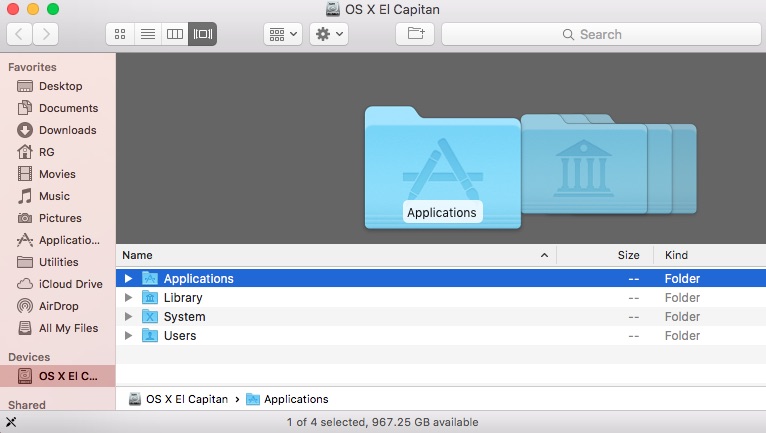Image resolution: width=766 pixels, height=433 pixels.
Task: Open Downloads in the sidebar
Action: tap(58, 130)
